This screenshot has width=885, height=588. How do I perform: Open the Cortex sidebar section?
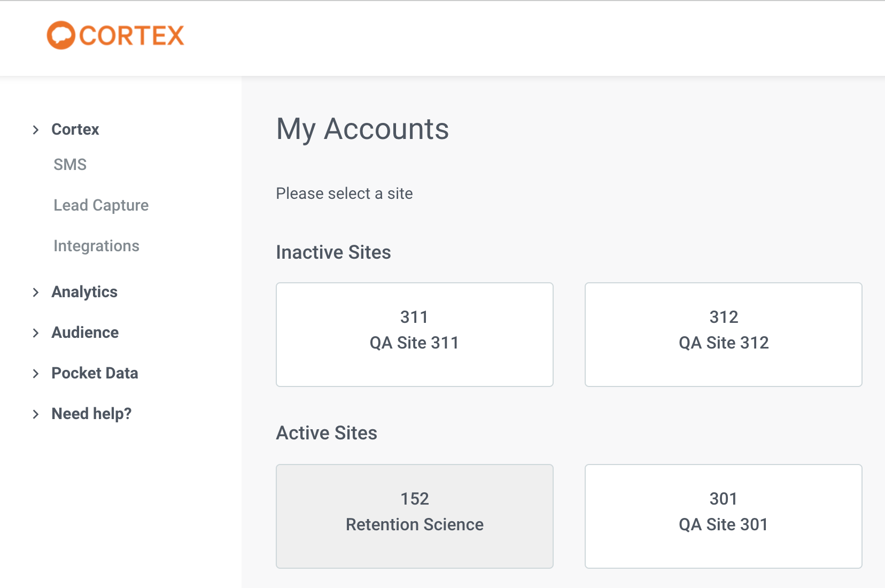pyautogui.click(x=75, y=129)
